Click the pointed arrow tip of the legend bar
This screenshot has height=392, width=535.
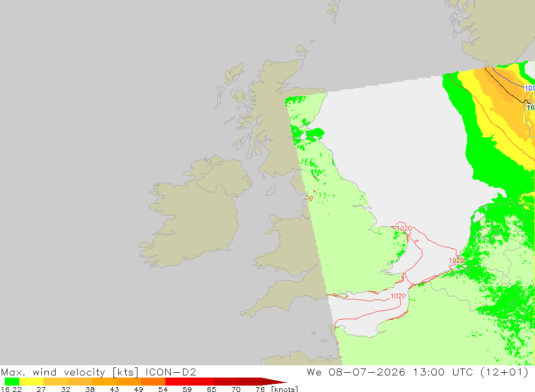[274, 381]
